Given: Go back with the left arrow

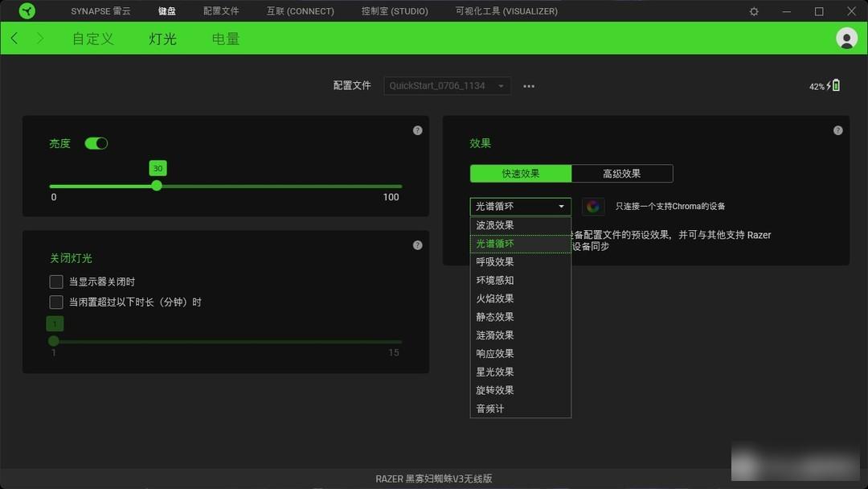Looking at the screenshot, I should tap(14, 39).
